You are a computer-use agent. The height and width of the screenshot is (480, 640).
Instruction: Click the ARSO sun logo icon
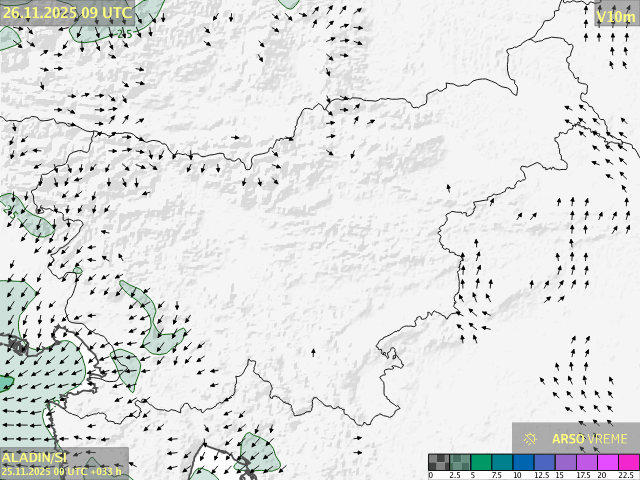[x=531, y=438]
